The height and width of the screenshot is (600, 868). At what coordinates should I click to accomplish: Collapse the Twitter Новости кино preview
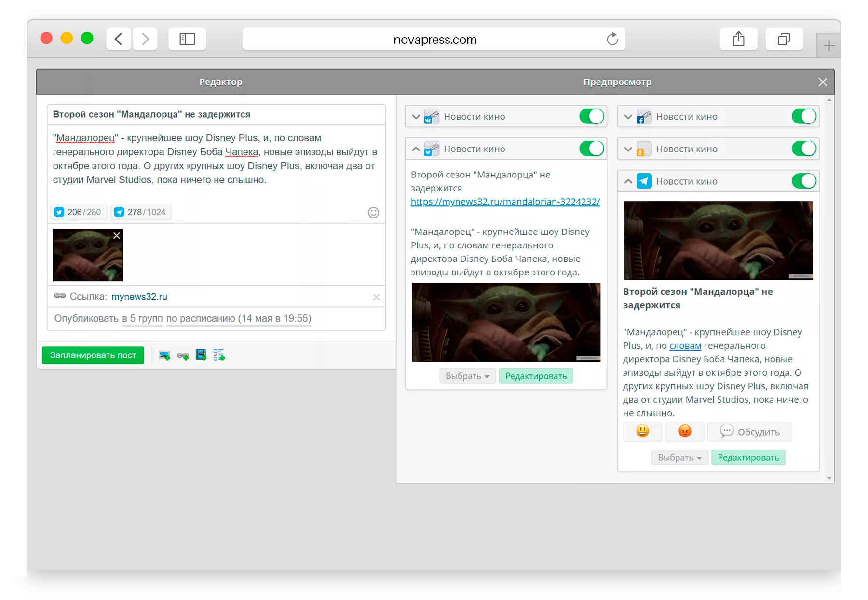(x=416, y=149)
